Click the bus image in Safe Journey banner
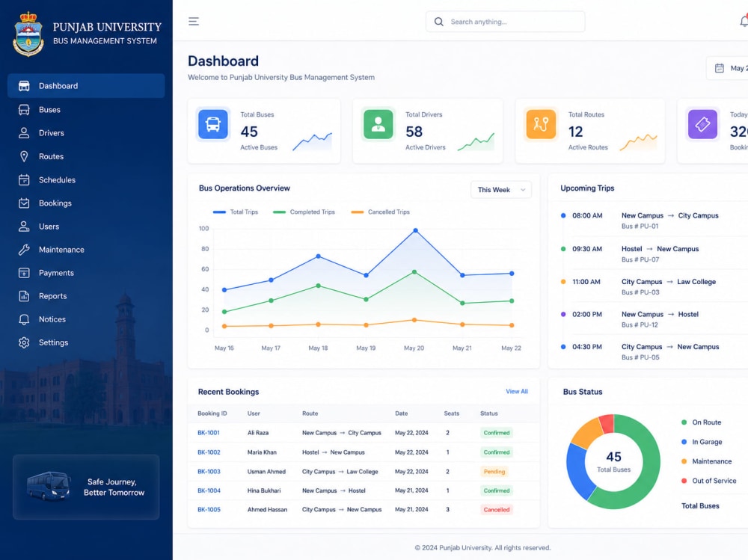The height and width of the screenshot is (560, 748). point(49,486)
